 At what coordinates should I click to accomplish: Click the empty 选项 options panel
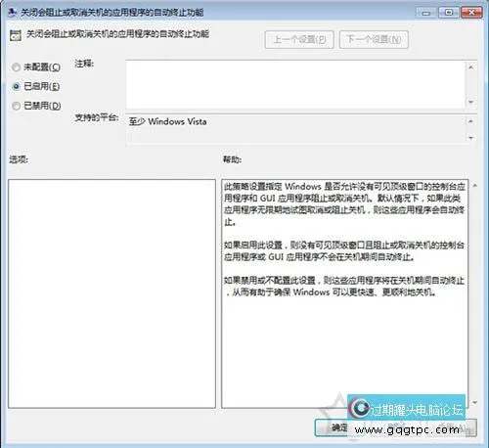click(111, 293)
